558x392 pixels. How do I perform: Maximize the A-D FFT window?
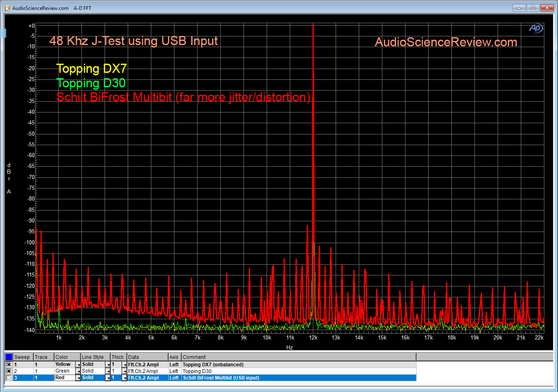click(x=533, y=8)
